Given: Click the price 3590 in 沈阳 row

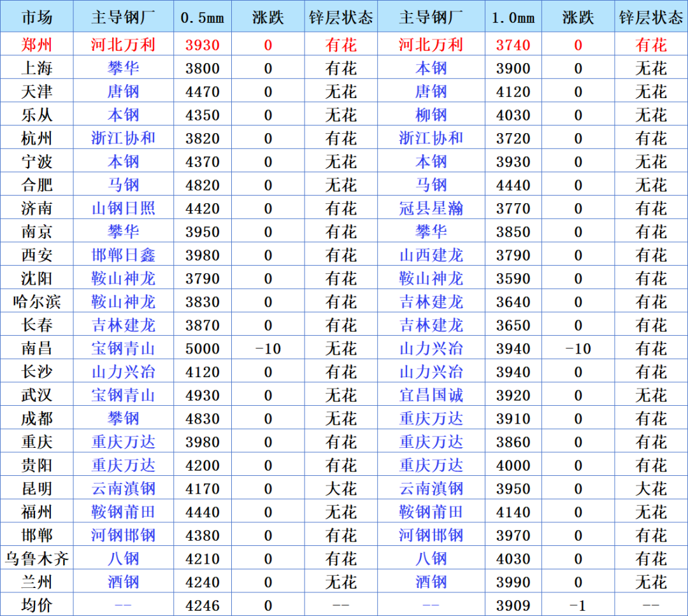Looking at the screenshot, I should tap(513, 278).
